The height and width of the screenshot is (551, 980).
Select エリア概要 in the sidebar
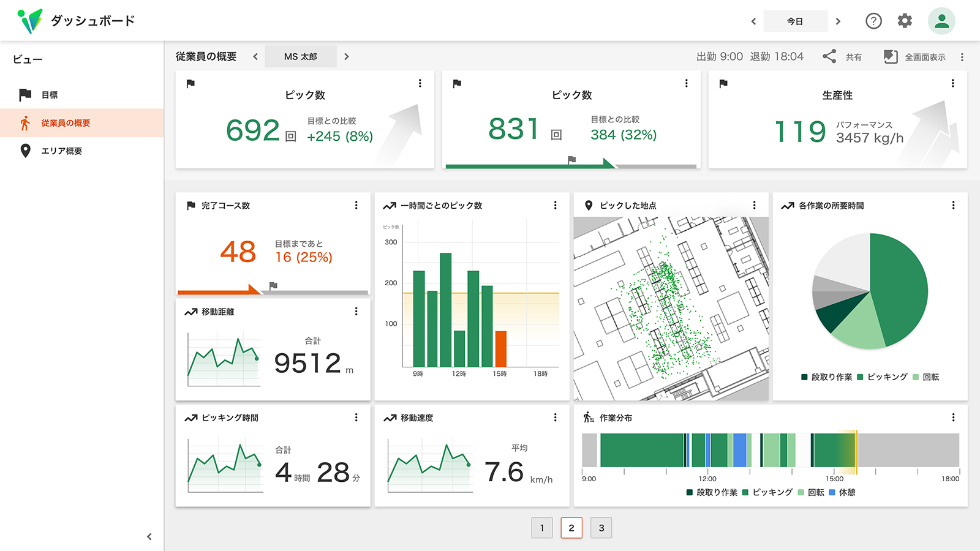[61, 151]
